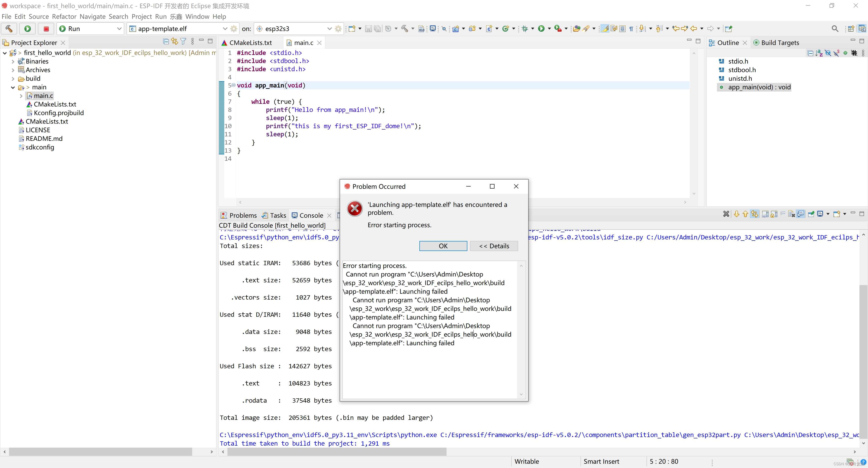Click the green Launch run button
This screenshot has height=468, width=868.
28,29
